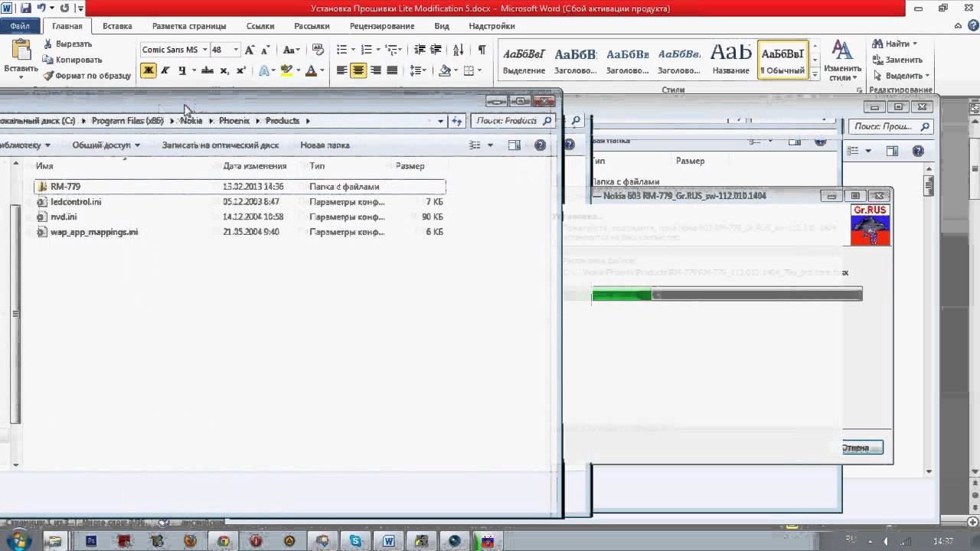
Task: Open the Файл tab
Action: tap(20, 26)
